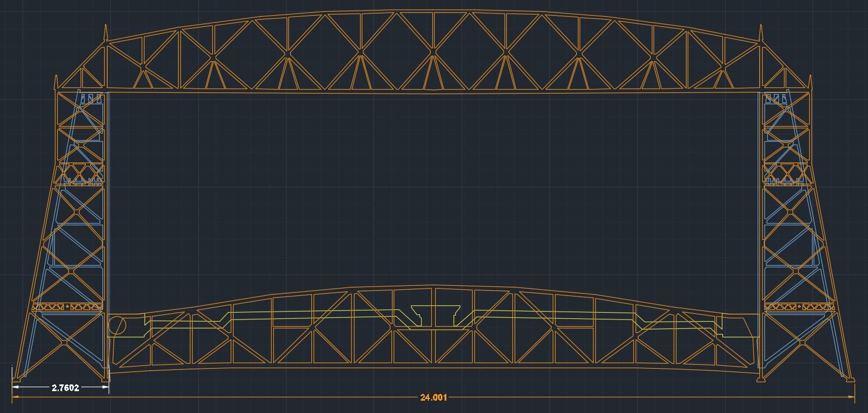The height and width of the screenshot is (413, 868).
Task: Click the left arrowhead of the 24.001 dimension
Action: [16, 398]
